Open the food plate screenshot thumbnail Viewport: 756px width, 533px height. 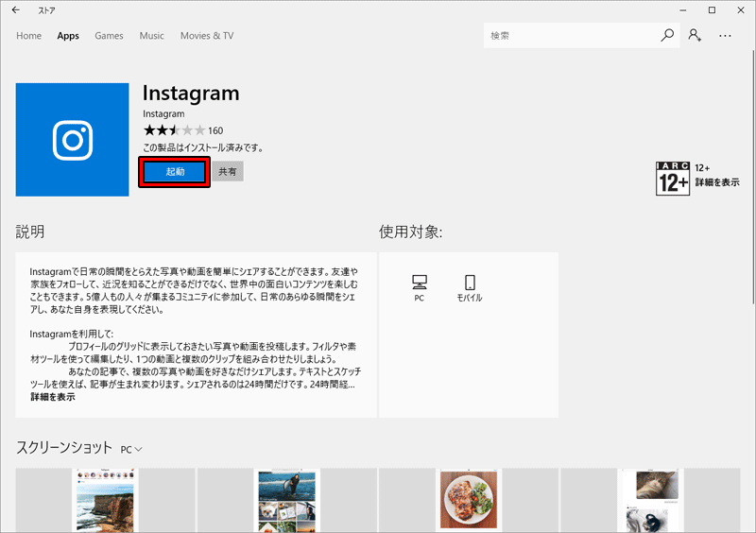469,500
